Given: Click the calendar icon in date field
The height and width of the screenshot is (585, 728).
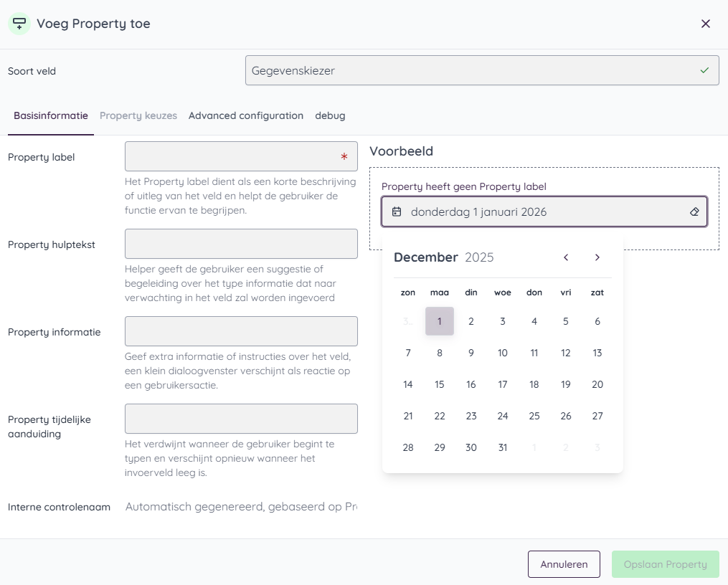Looking at the screenshot, I should click(397, 212).
